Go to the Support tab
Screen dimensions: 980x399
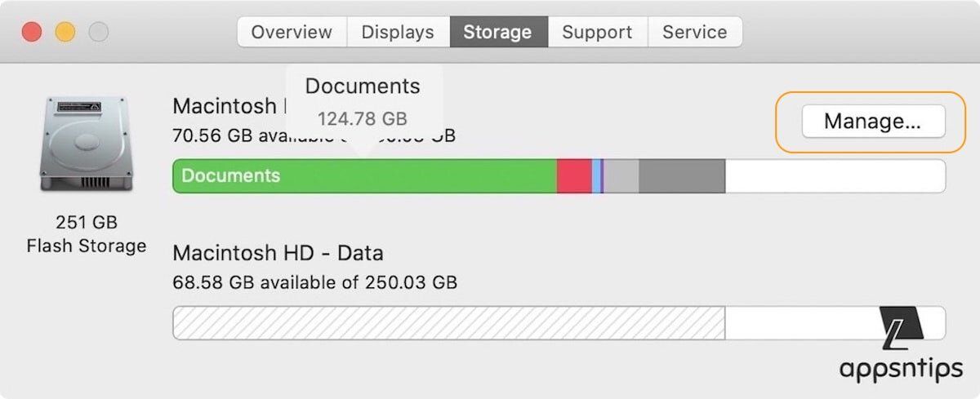pos(597,33)
